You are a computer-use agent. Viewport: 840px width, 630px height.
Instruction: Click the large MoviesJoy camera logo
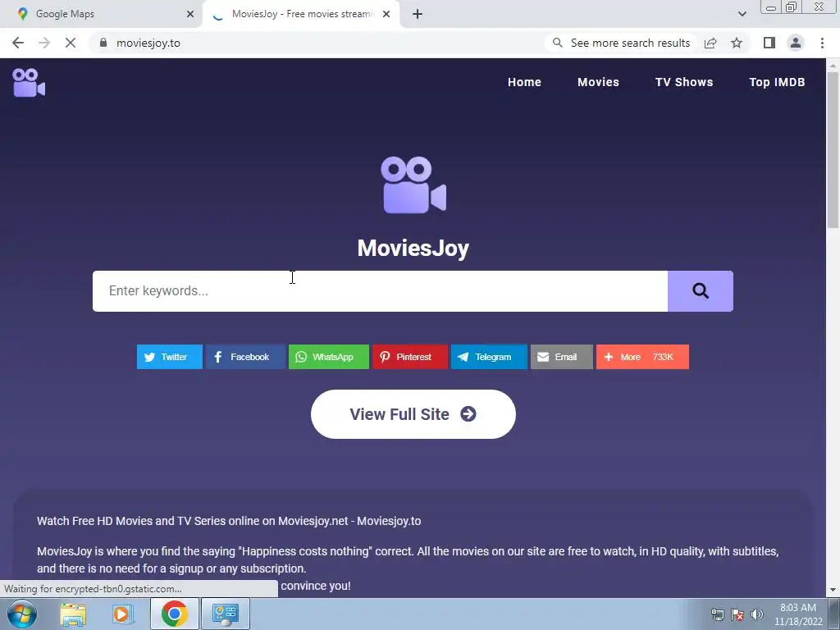[x=413, y=185]
